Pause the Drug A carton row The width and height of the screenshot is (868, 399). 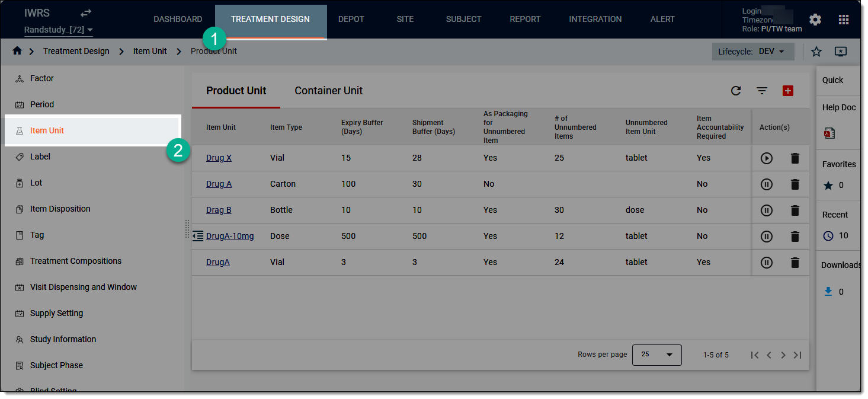click(767, 184)
